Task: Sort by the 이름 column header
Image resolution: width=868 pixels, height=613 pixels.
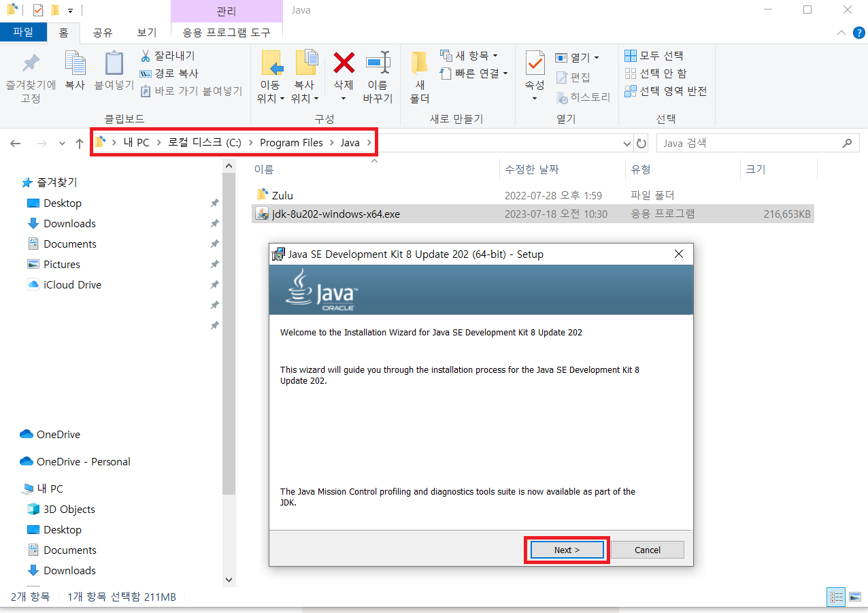Action: click(264, 169)
